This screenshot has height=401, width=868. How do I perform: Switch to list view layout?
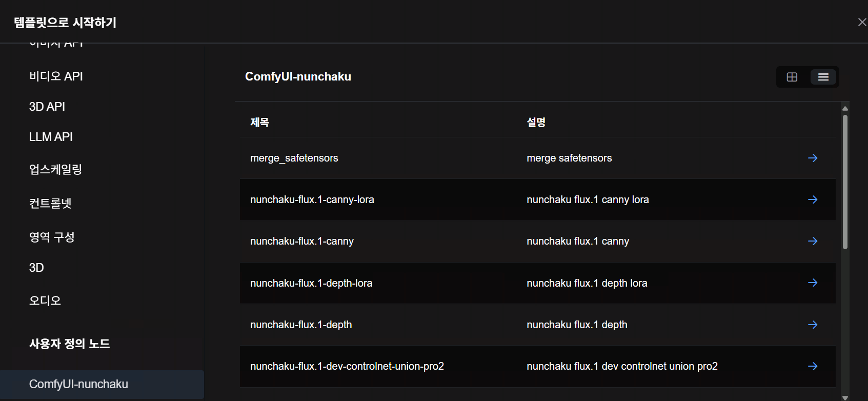click(823, 77)
